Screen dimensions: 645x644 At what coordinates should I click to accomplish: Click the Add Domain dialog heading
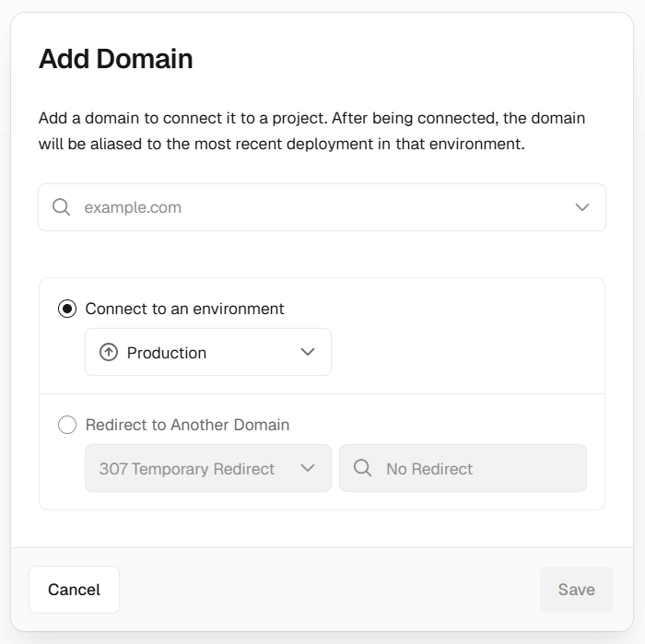click(116, 59)
